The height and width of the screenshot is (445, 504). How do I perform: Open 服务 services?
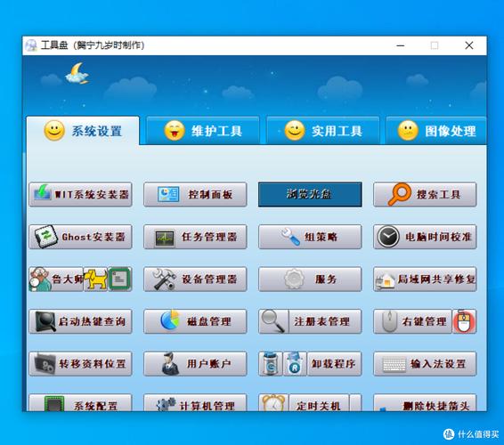(310, 279)
